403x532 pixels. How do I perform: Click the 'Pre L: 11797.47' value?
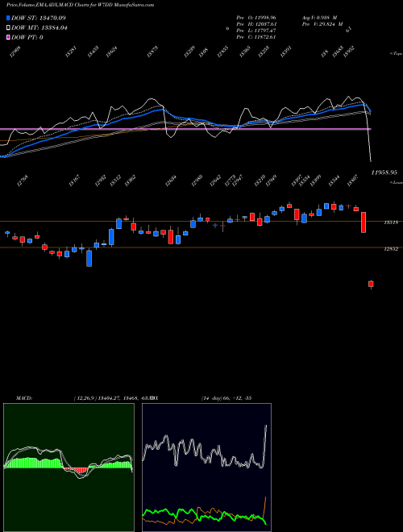[256, 30]
